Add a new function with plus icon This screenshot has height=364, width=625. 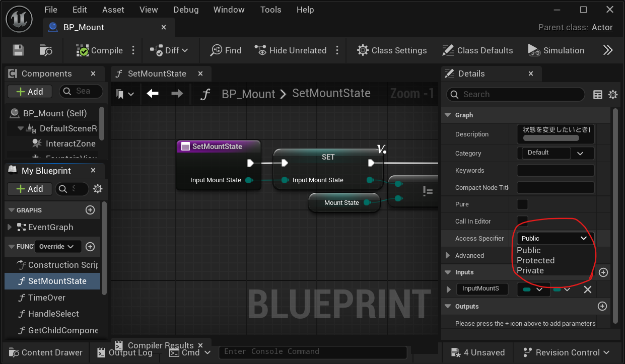[x=90, y=247]
